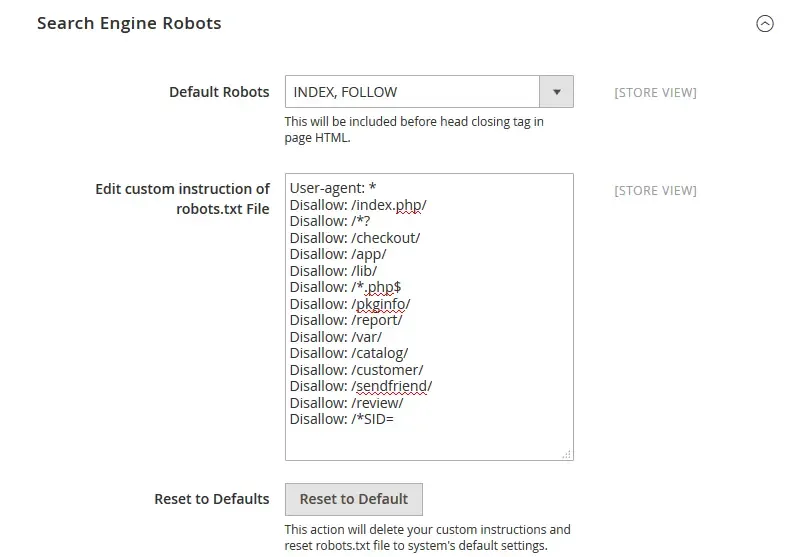Viewport: 800px width, 557px height.
Task: Click the 'This action will delete your custom instructions' note
Action: point(428,538)
